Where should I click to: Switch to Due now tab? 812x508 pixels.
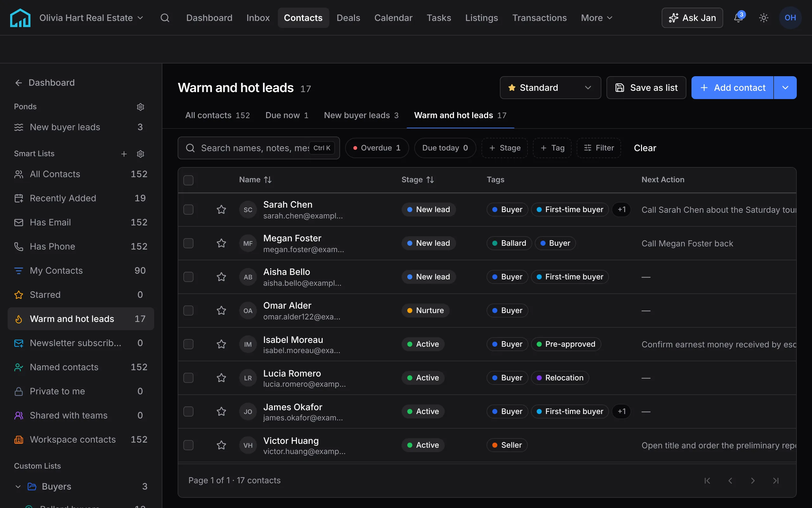[286, 115]
